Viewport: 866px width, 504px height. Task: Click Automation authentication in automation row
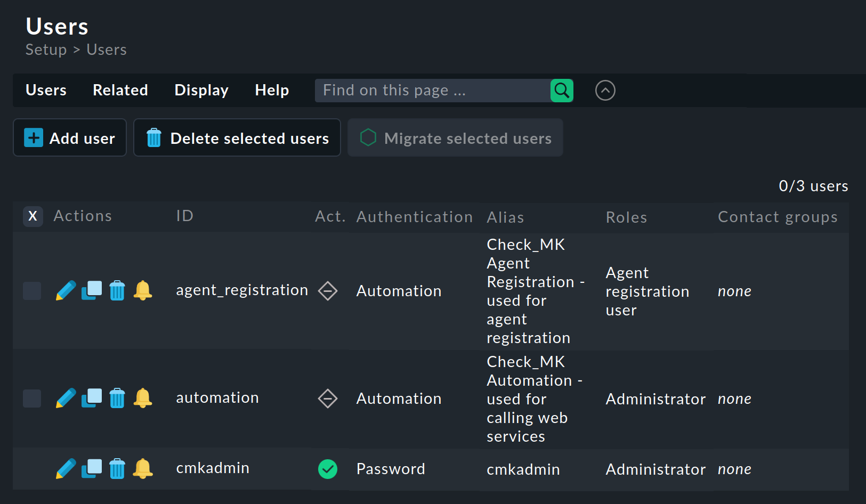[399, 399]
